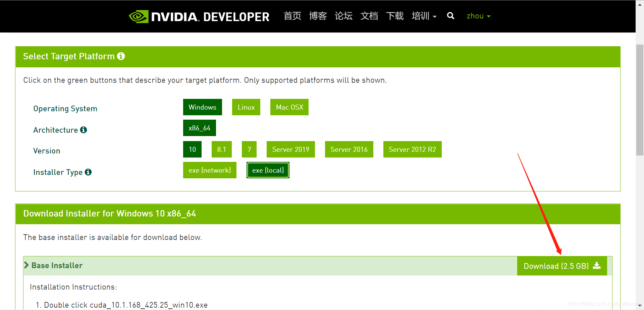Choose Windows version 10
The height and width of the screenshot is (310, 644).
(x=192, y=149)
